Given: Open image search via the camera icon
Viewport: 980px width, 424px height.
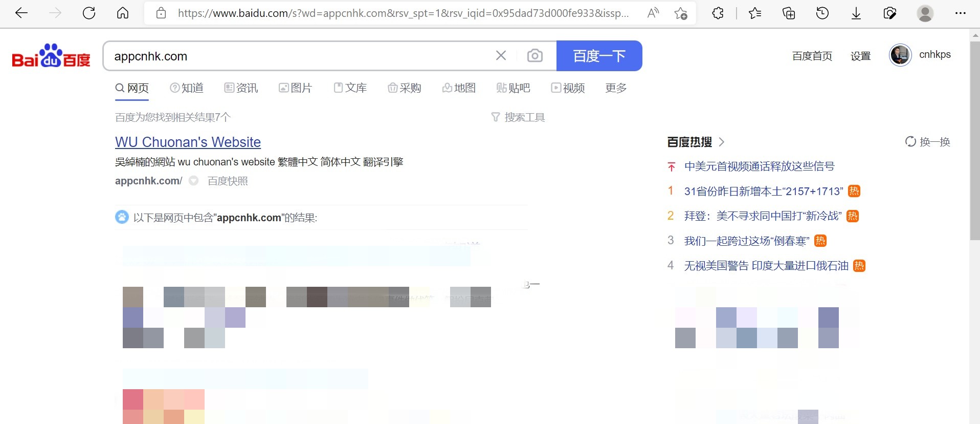Looking at the screenshot, I should (x=535, y=56).
